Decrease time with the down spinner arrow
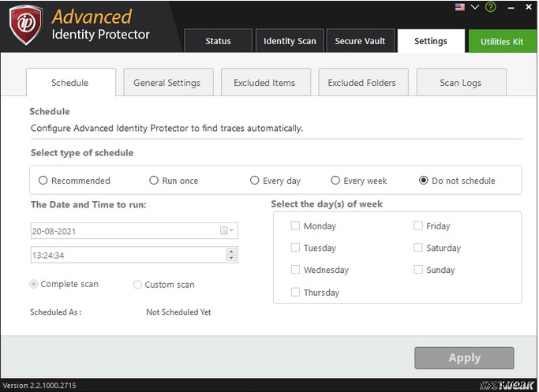 coord(231,258)
